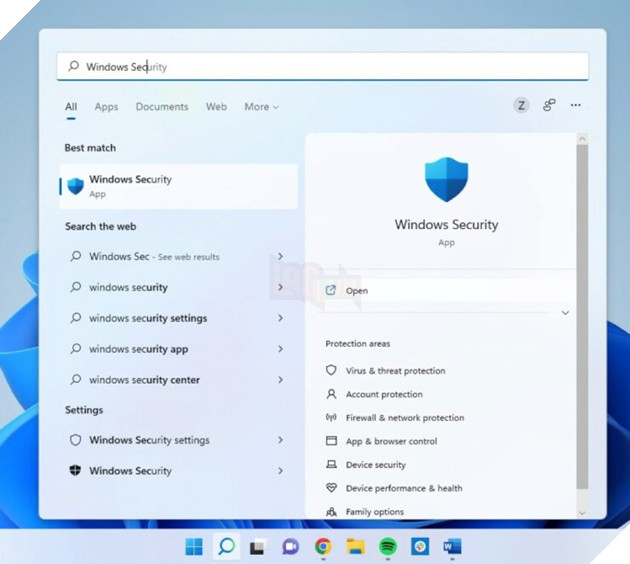Open Virus & threat protection
This screenshot has height=564, width=630.
click(395, 370)
